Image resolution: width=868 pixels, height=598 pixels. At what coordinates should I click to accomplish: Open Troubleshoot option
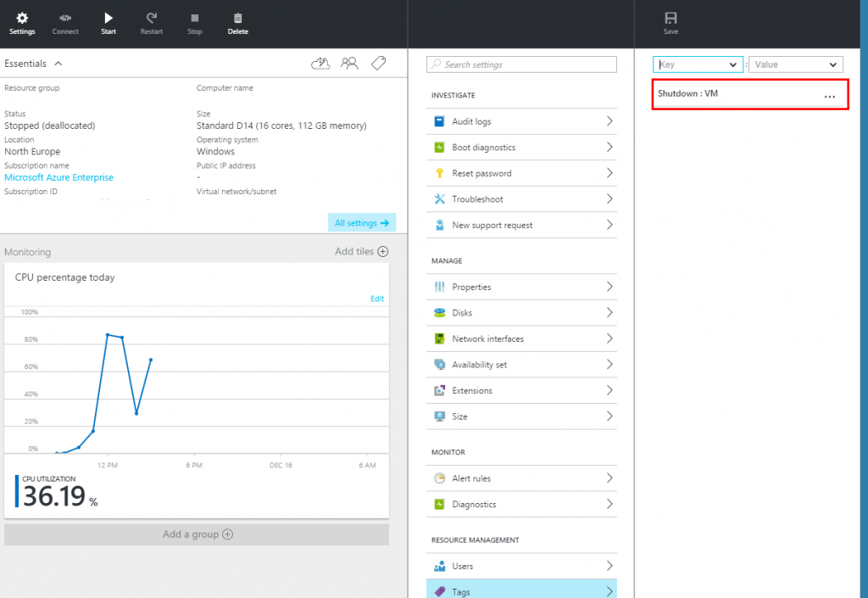click(521, 198)
